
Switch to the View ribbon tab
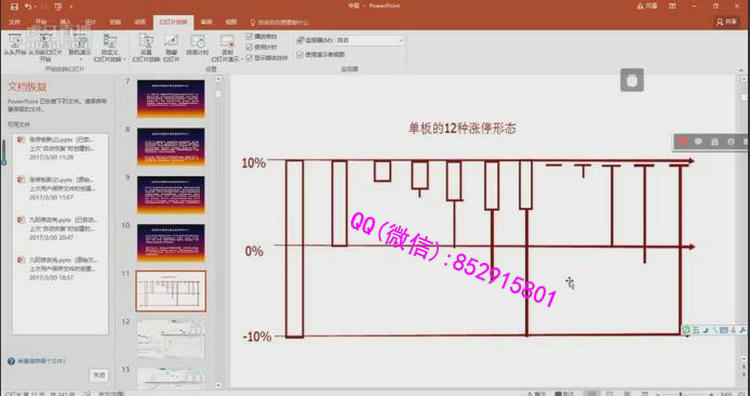click(x=231, y=22)
